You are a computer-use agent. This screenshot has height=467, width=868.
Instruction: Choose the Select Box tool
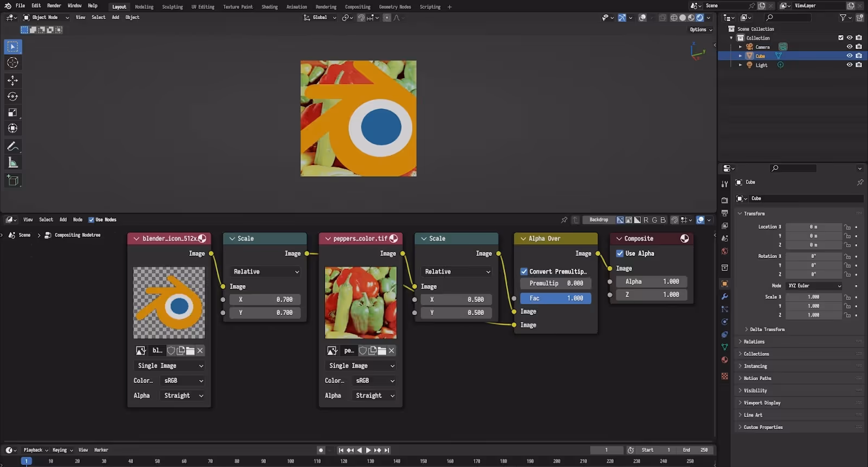[x=13, y=47]
